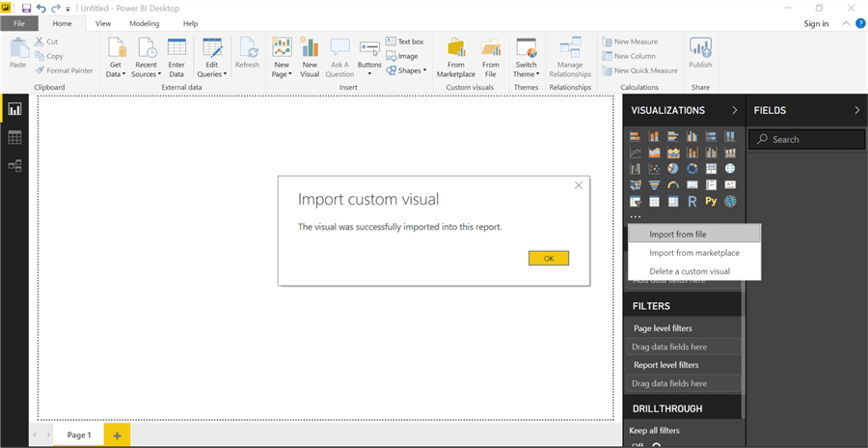
Task: Collapse the ribbon with the chevron
Action: (x=845, y=23)
